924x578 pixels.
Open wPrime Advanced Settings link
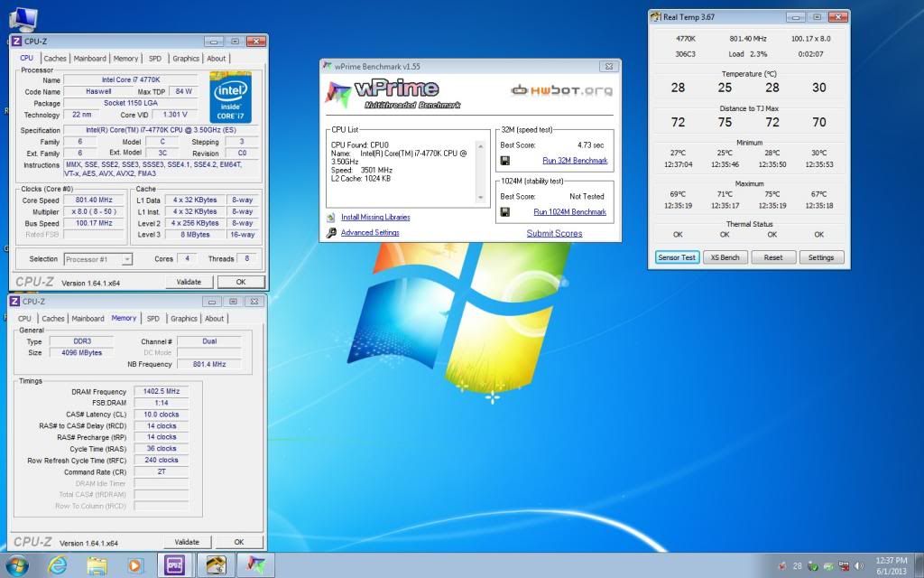370,232
